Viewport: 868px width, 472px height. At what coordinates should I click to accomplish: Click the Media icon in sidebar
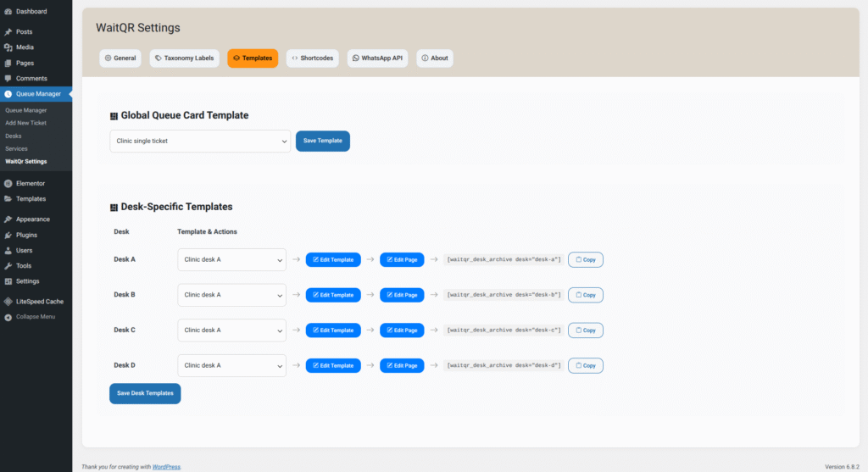pyautogui.click(x=8, y=47)
